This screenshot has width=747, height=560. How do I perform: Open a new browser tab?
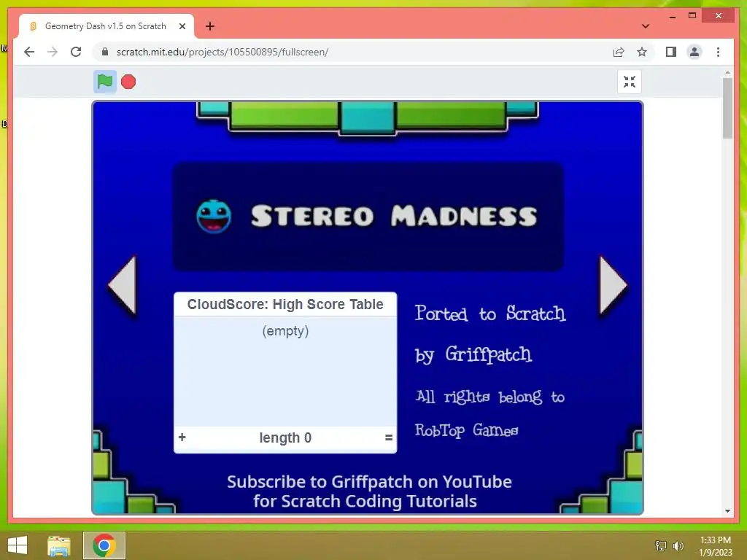point(209,26)
